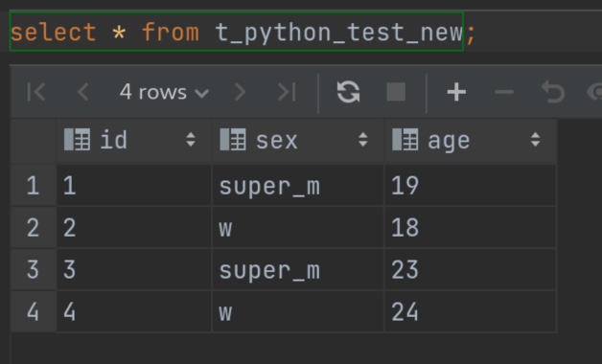Select the age cell showing 18
This screenshot has height=364, width=602.
pyautogui.click(x=471, y=227)
